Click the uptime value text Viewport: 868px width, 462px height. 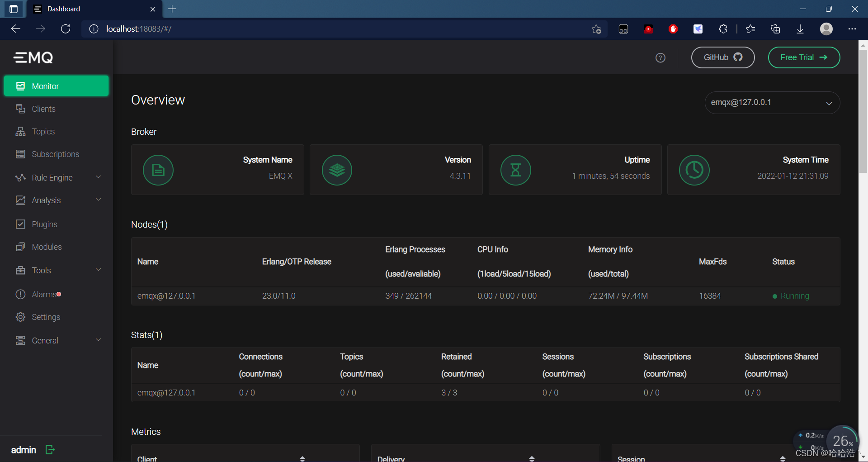click(x=611, y=176)
